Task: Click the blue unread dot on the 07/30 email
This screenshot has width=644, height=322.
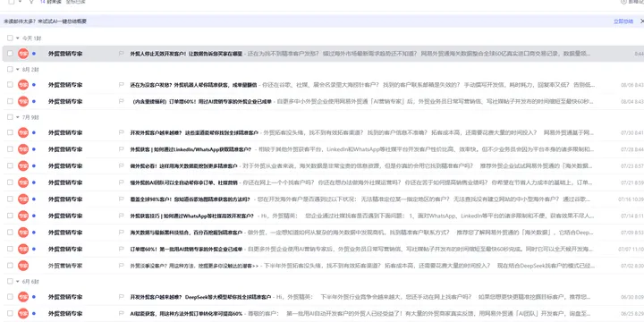Action: (x=34, y=132)
